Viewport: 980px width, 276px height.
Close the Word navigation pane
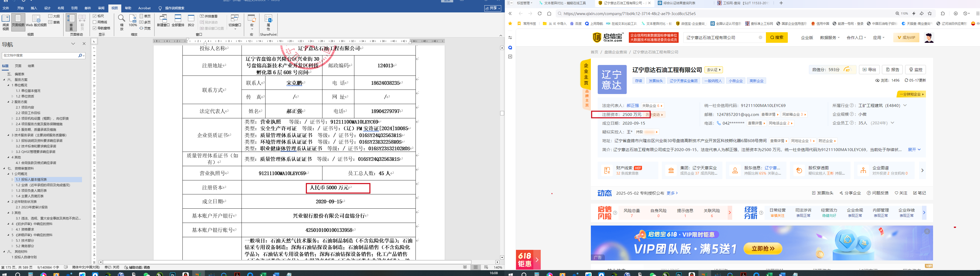(x=84, y=44)
